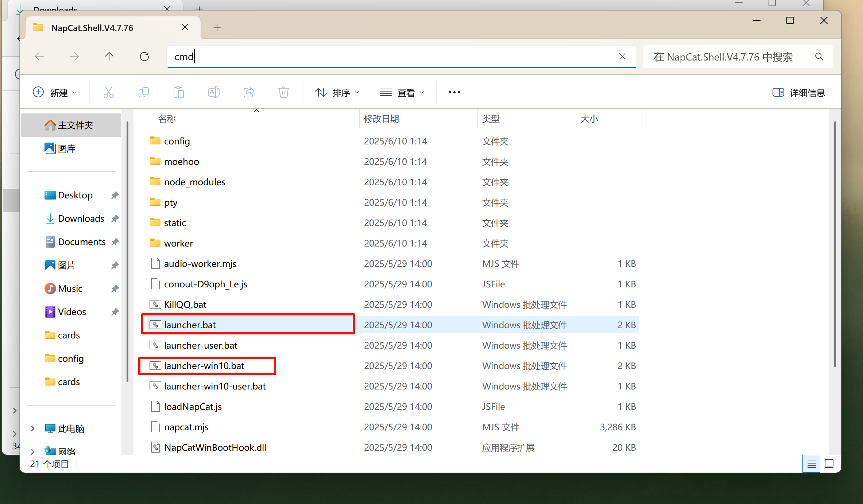Viewport: 863px width, 504px height.
Task: Open the 查看 view dropdown
Action: click(x=402, y=93)
